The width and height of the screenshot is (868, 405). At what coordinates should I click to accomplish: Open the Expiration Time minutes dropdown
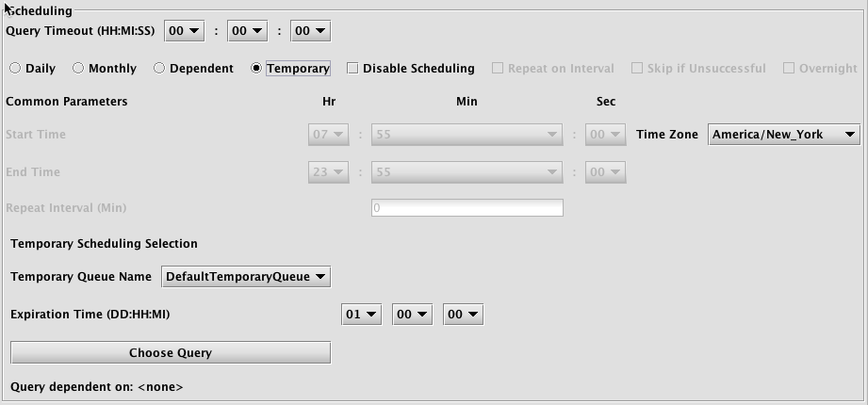click(464, 315)
